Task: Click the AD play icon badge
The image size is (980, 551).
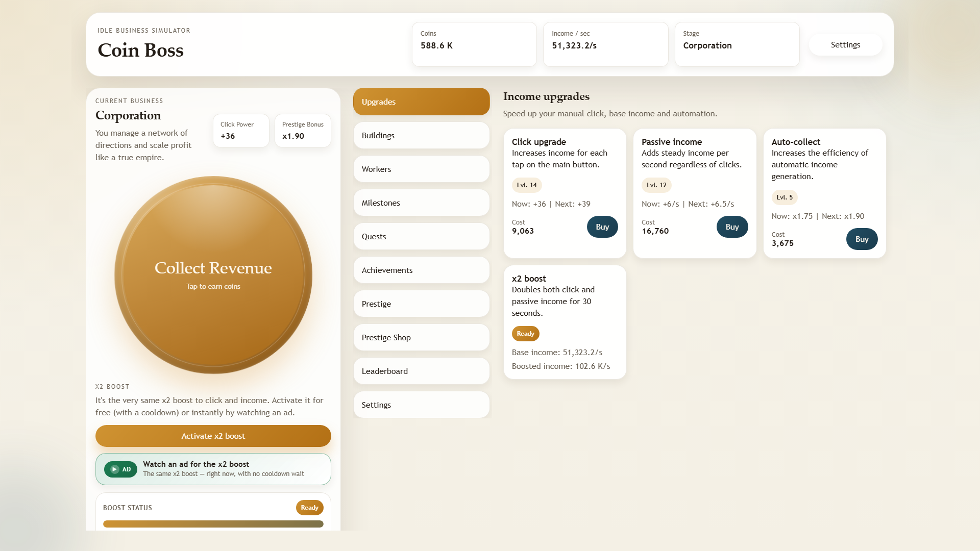Action: (x=120, y=469)
